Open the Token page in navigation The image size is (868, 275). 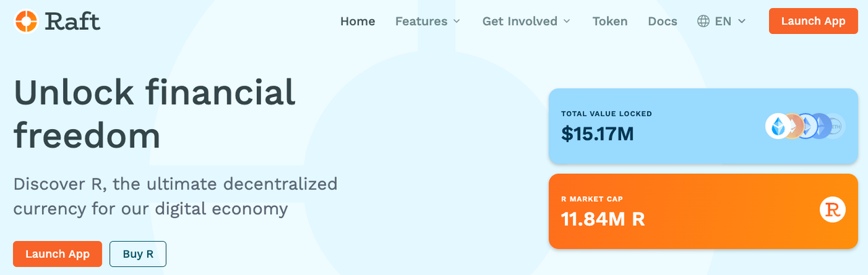coord(610,21)
